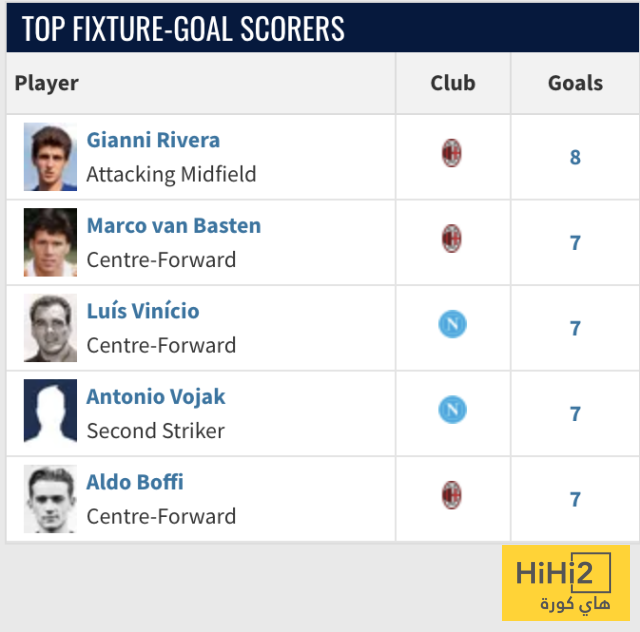The image size is (640, 632).
Task: Click the Goals column header
Action: [x=575, y=83]
